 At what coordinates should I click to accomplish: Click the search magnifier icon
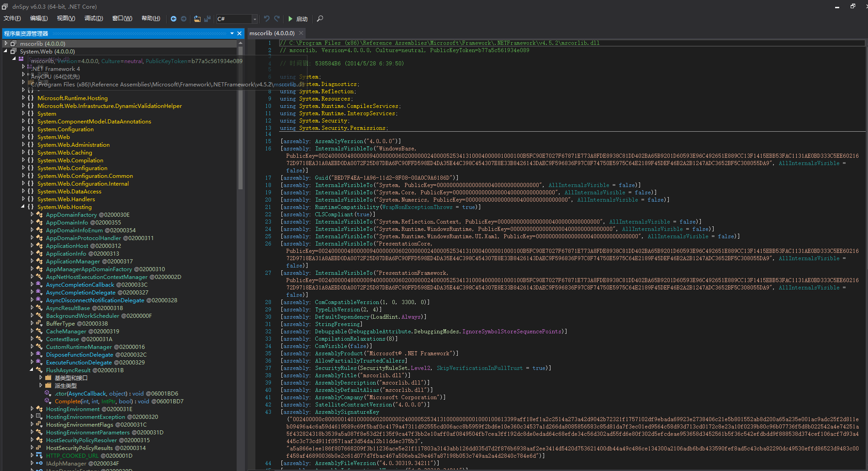[x=320, y=19]
